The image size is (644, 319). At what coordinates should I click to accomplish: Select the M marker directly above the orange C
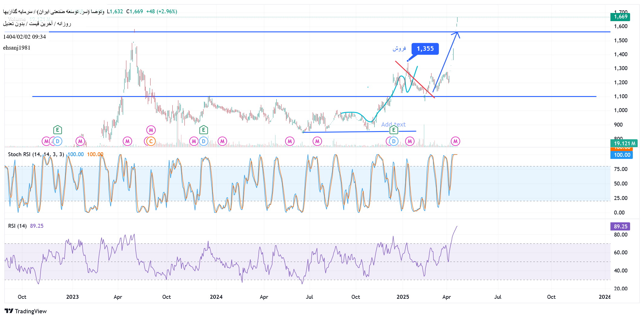(151, 130)
